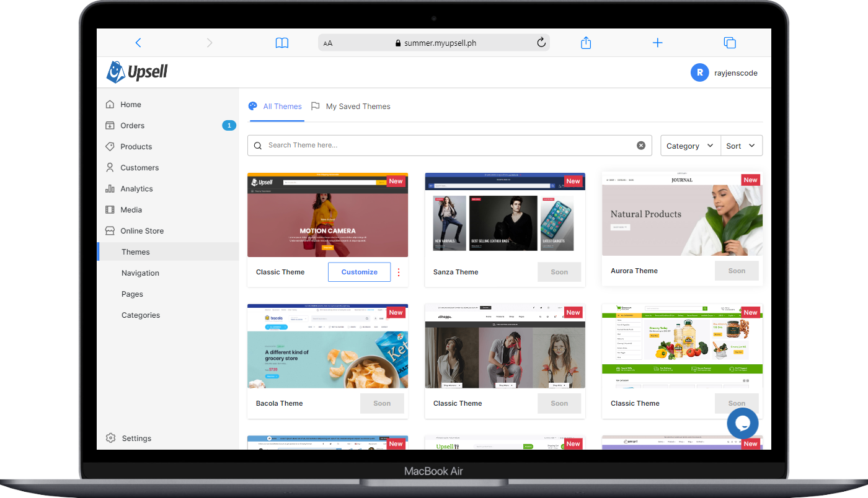
Task: Open the Sort dropdown
Action: pos(742,146)
